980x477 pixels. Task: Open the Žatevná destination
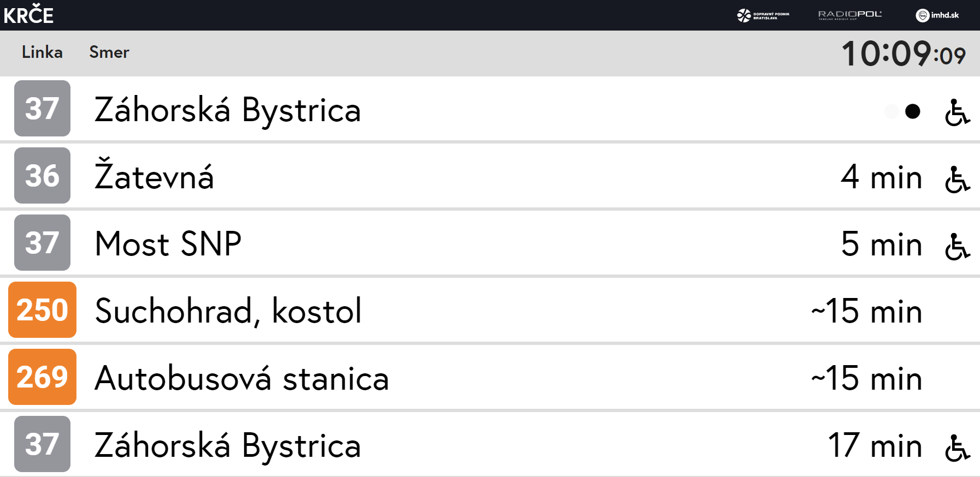click(x=154, y=176)
